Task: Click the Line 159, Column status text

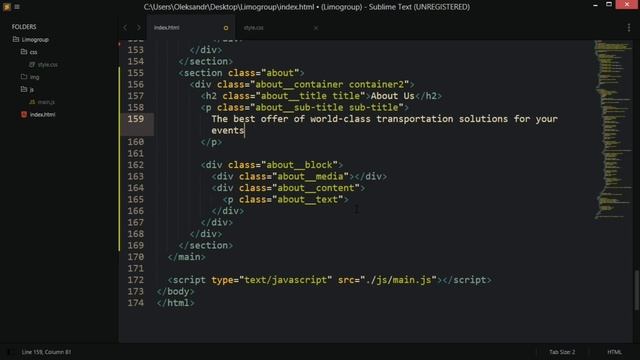Action: point(46,352)
